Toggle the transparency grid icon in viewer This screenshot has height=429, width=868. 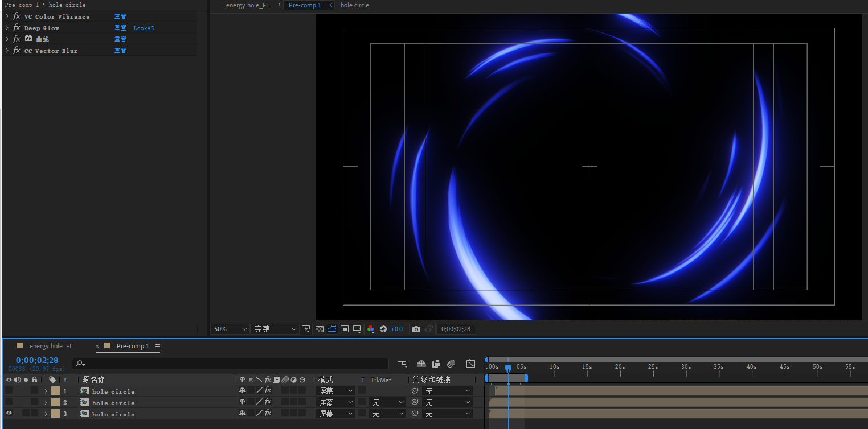click(x=320, y=329)
